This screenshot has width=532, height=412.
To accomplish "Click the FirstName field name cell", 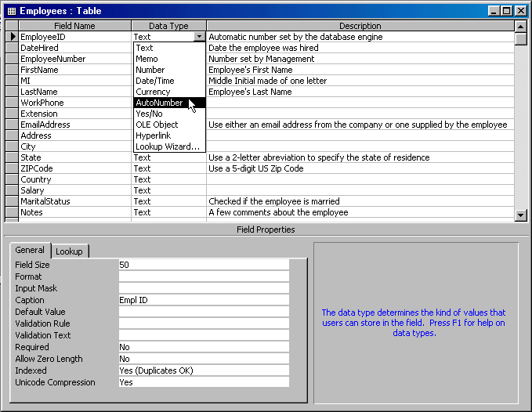I will tap(75, 70).
